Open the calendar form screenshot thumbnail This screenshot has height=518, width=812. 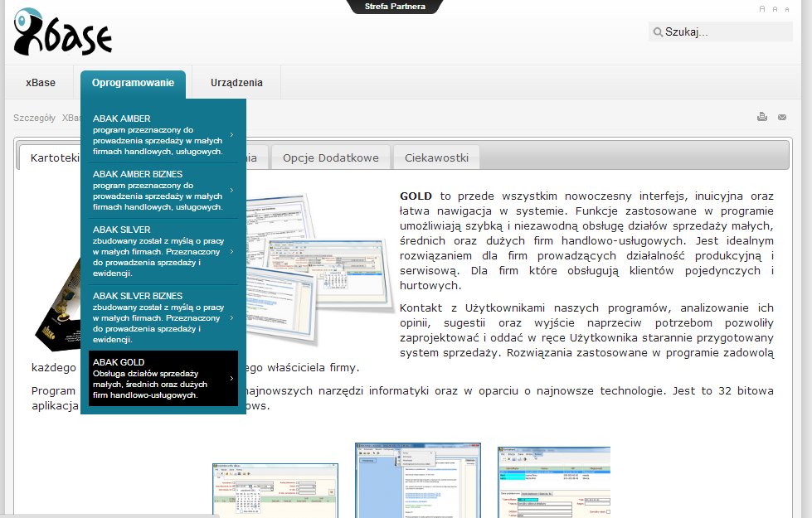point(275,490)
